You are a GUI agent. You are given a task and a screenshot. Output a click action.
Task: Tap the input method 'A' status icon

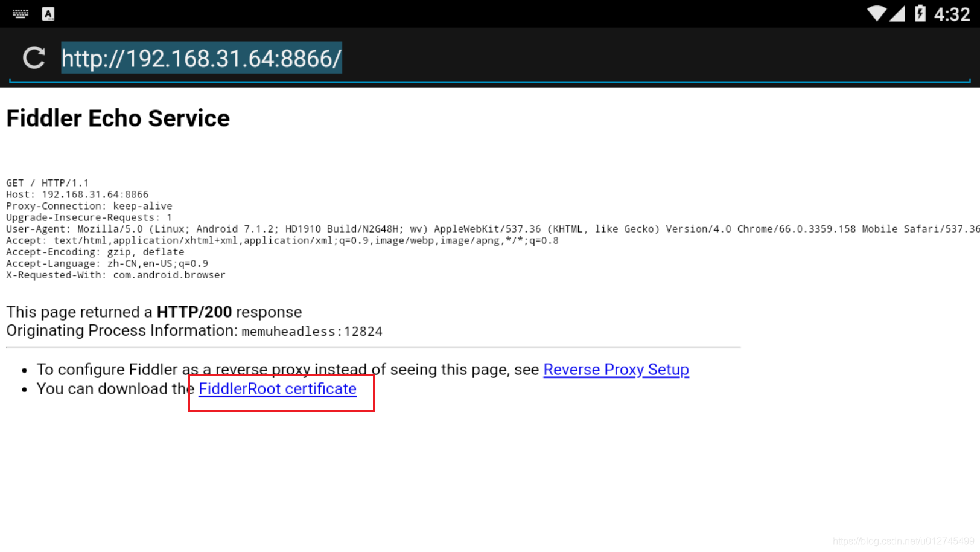pos(48,13)
